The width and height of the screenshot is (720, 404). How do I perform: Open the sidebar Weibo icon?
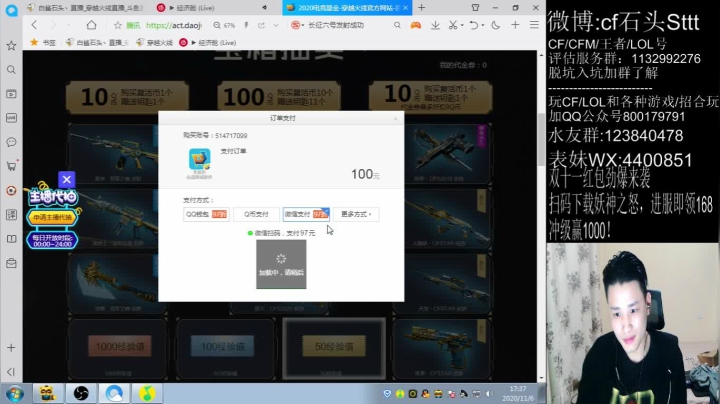click(x=11, y=191)
